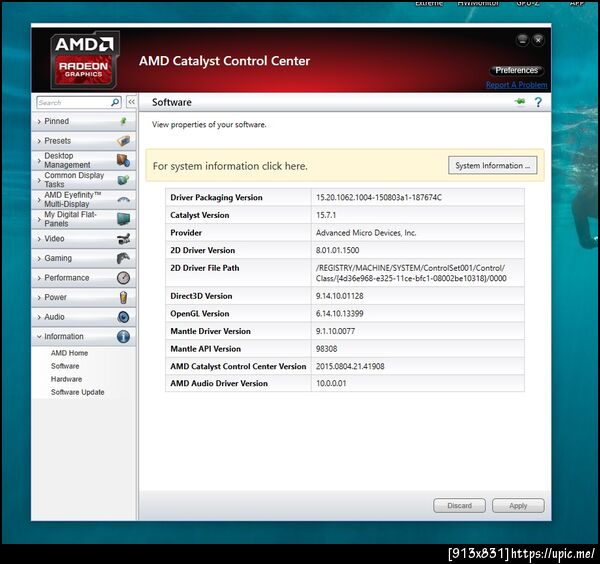Click the Common Display Tasks icon
The width and height of the screenshot is (600, 564).
point(123,180)
